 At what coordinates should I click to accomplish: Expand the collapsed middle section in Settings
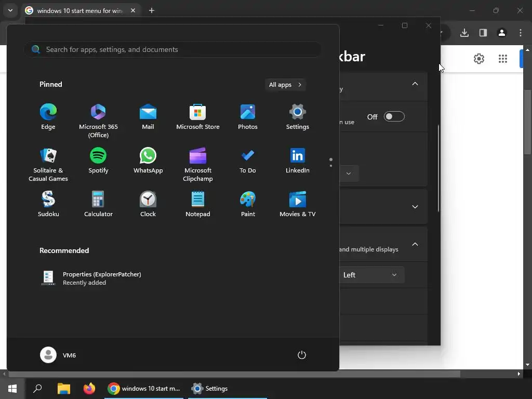tap(415, 207)
